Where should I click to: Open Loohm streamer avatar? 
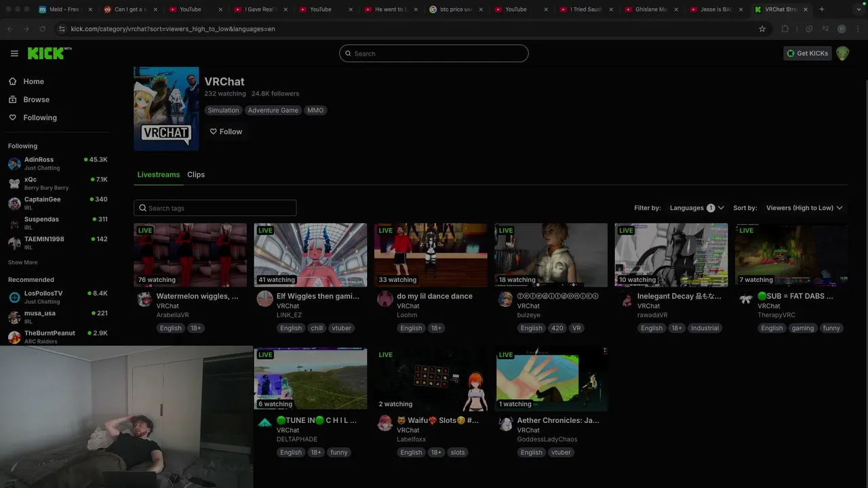(x=385, y=299)
